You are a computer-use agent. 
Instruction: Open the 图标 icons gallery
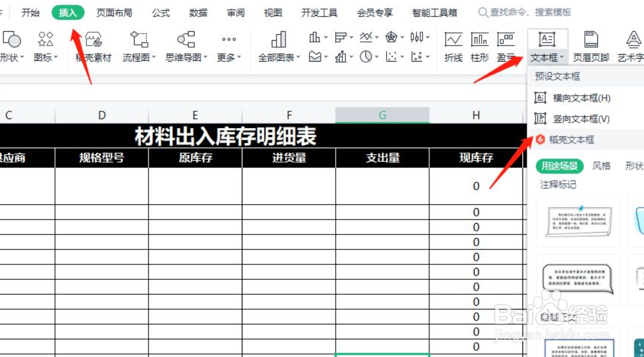coord(45,46)
